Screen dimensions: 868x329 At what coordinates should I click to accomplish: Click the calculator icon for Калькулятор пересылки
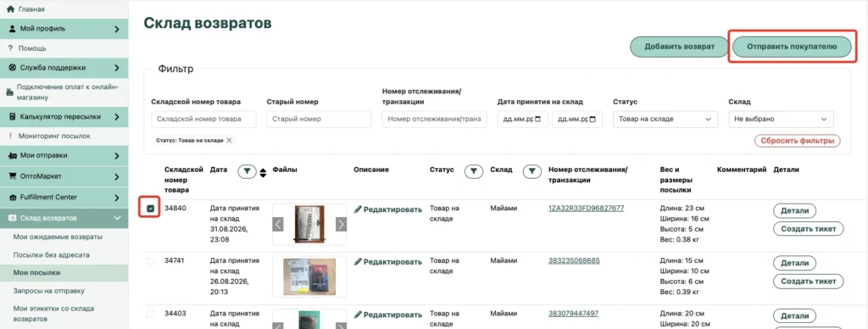[12, 117]
